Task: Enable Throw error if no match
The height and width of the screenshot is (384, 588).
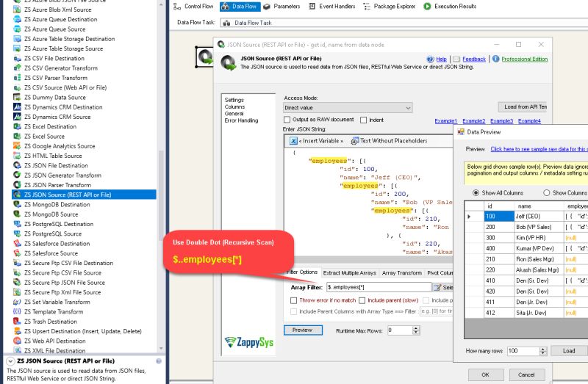Action: click(x=293, y=300)
